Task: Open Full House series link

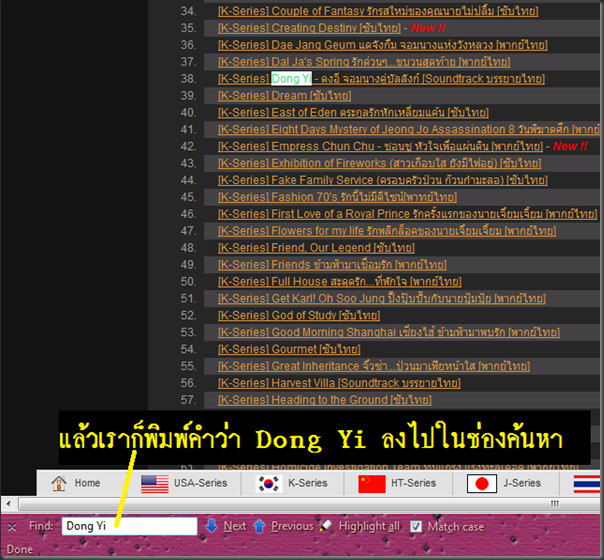Action: pos(339,282)
